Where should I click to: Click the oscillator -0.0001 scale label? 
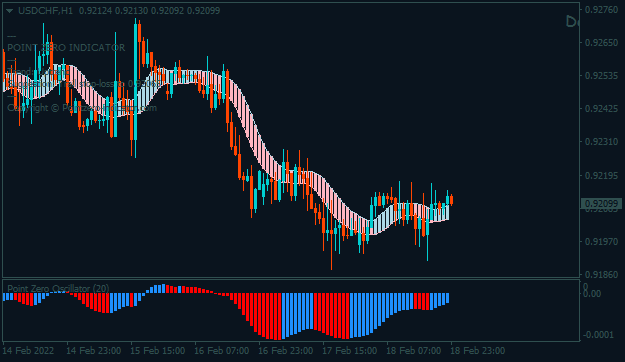click(598, 335)
